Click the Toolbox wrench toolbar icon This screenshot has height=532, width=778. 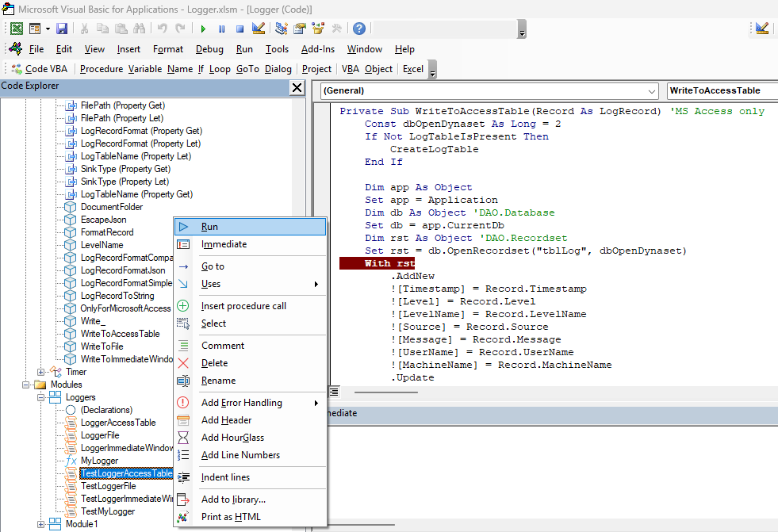336,29
